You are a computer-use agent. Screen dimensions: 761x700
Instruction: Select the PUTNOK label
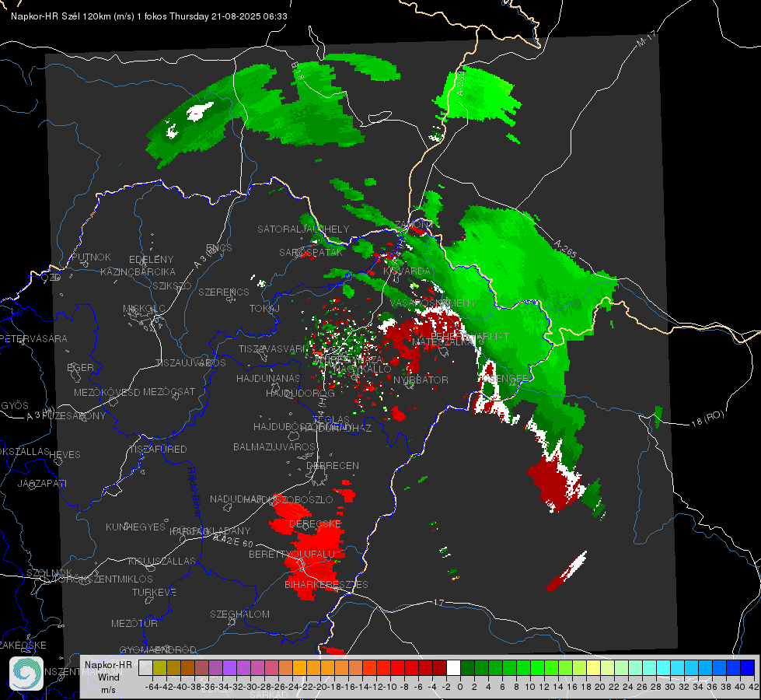(x=91, y=257)
